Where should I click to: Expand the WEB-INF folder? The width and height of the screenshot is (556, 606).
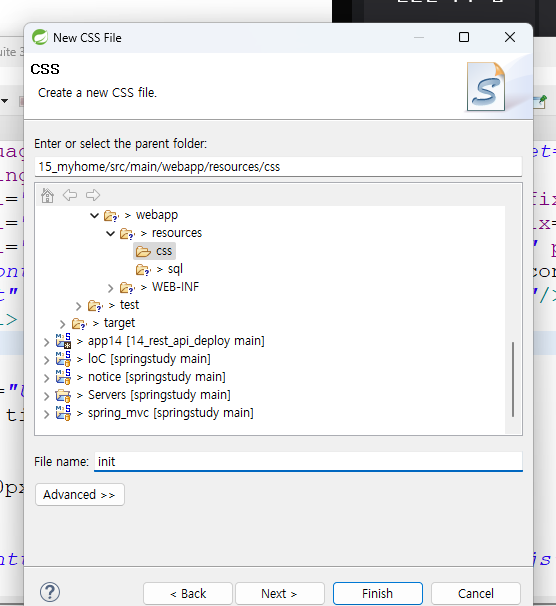point(111,288)
